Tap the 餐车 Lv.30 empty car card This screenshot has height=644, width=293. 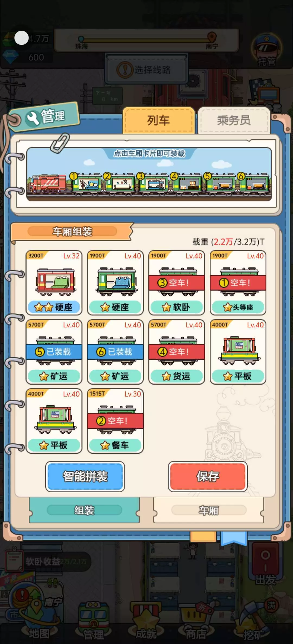tap(115, 421)
